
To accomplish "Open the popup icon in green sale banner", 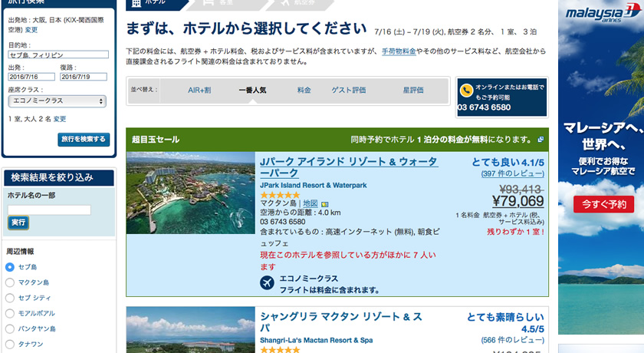I will tap(541, 140).
